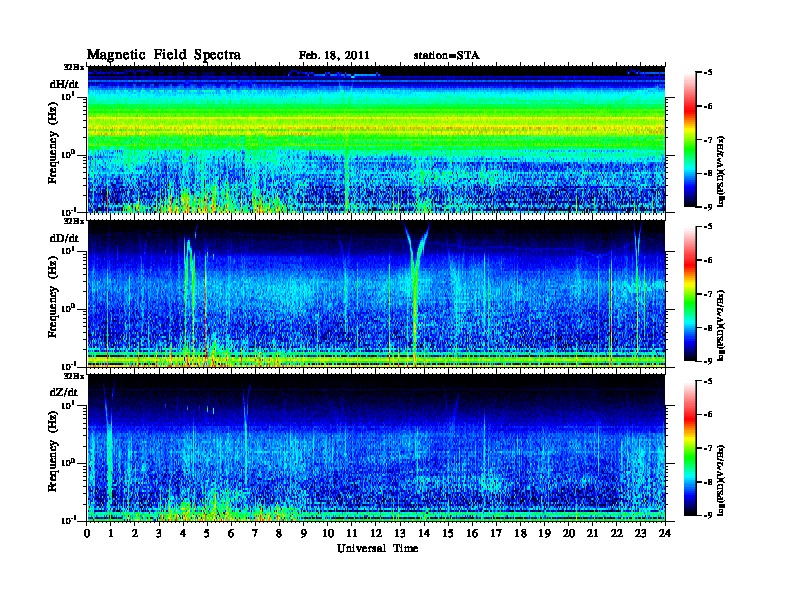Select the dZ/dt panel label
This screenshot has height=612, width=792.
tap(64, 392)
